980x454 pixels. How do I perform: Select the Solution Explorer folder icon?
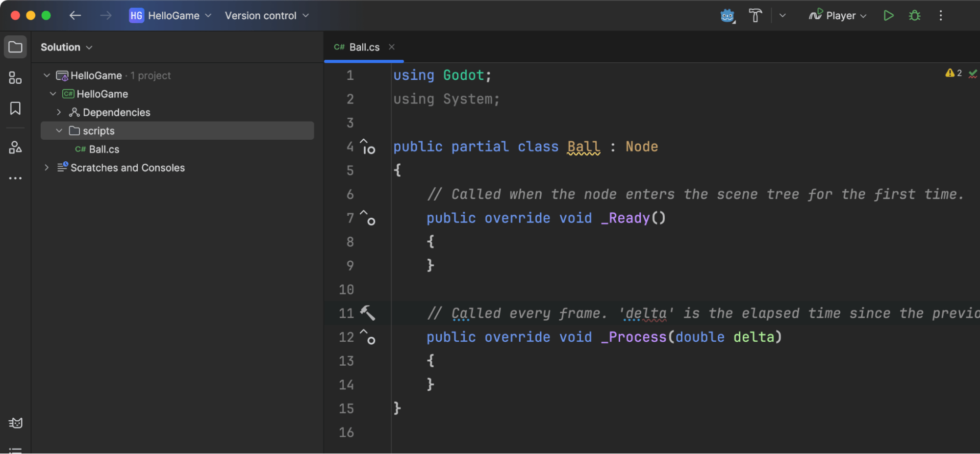[15, 47]
